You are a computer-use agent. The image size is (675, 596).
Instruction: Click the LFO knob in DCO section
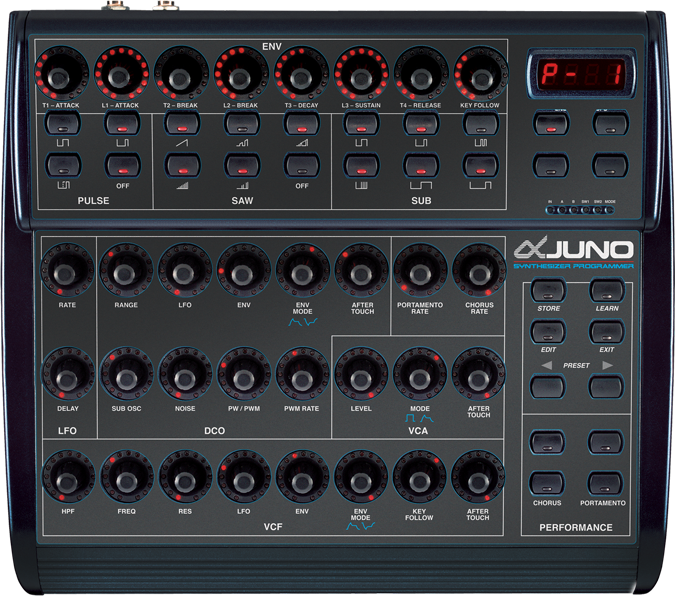185,270
